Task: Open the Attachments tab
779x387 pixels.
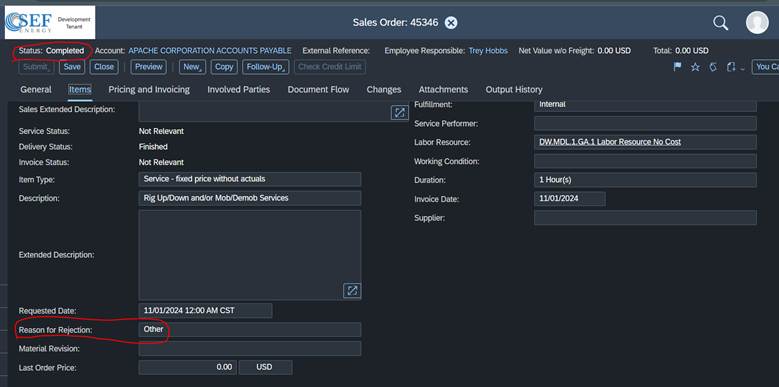Action: [443, 89]
